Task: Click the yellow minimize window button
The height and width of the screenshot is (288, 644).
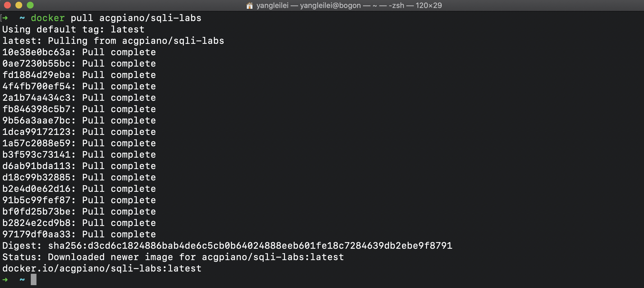Action: (x=19, y=5)
